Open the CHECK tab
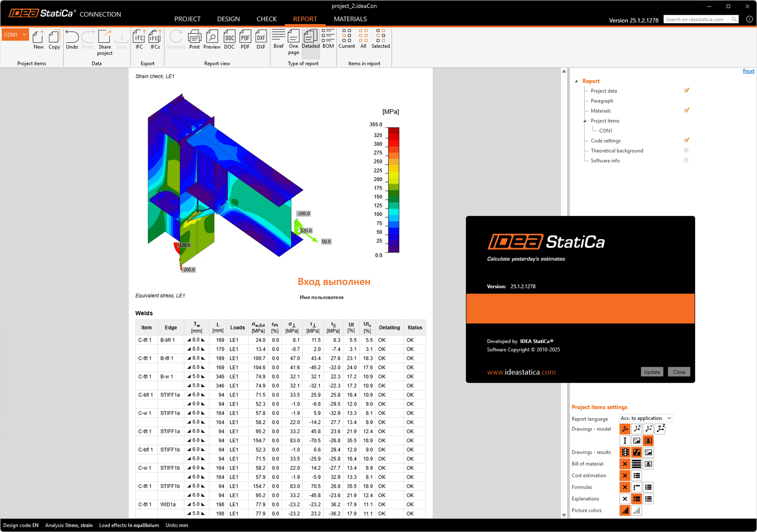757x532 pixels. 266,19
